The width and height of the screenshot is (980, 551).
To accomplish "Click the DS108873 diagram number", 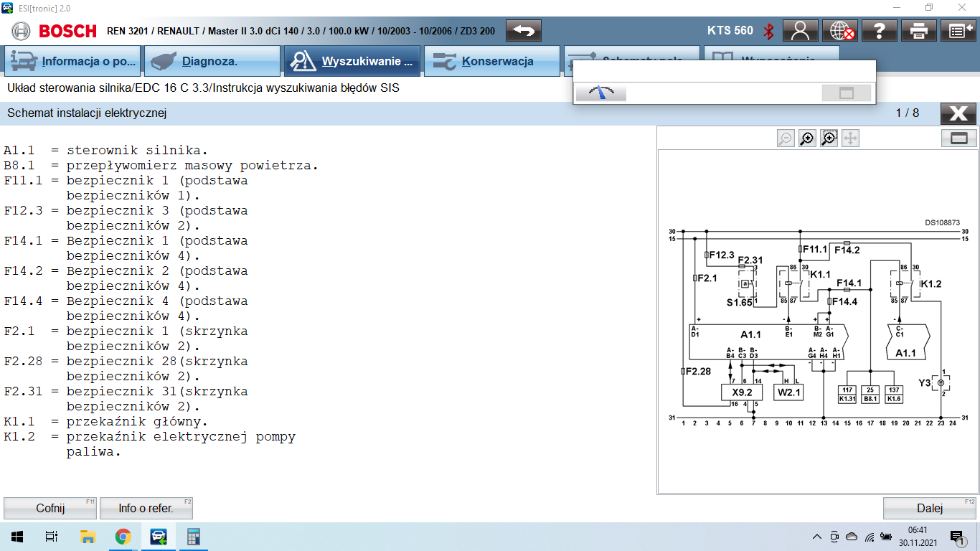I will (942, 222).
